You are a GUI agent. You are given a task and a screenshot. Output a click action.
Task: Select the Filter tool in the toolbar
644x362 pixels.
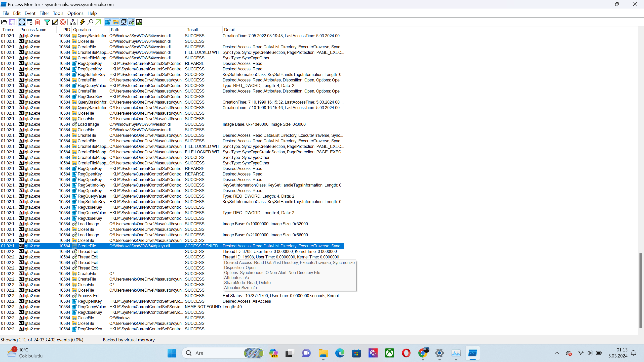(x=47, y=22)
